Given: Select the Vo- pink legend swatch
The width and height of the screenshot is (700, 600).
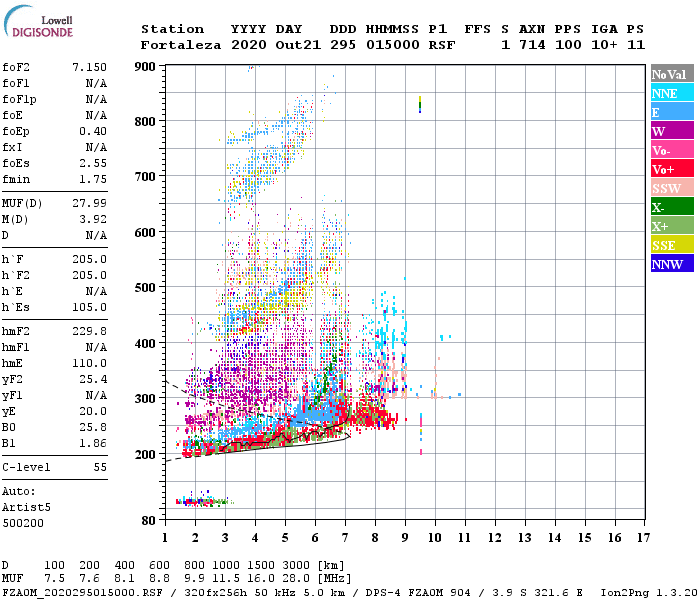Looking at the screenshot, I should click(672, 150).
